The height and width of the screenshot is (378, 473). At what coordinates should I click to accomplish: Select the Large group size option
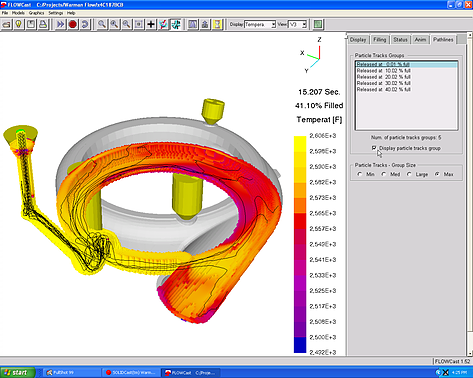(409, 174)
